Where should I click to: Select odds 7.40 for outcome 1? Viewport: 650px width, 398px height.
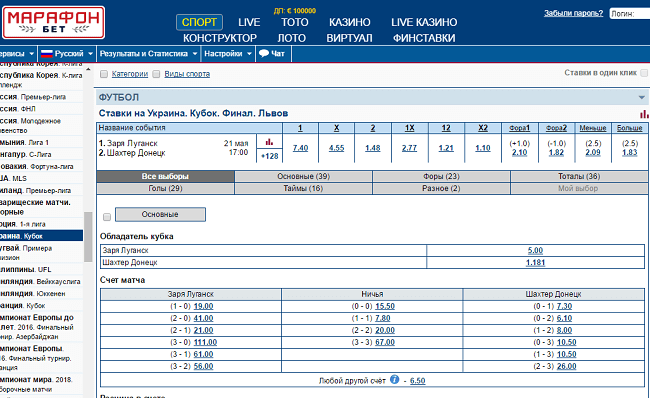pyautogui.click(x=300, y=148)
